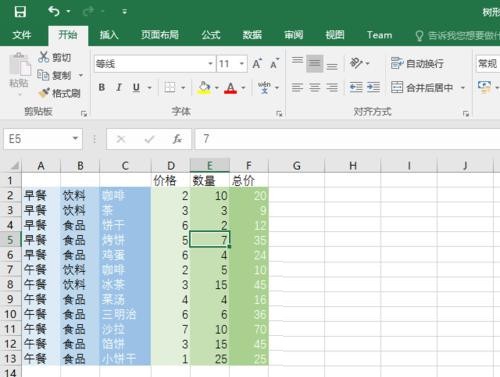This screenshot has height=377, width=500.
Task: Open the Undo history dropdown arrow
Action: tap(68, 12)
